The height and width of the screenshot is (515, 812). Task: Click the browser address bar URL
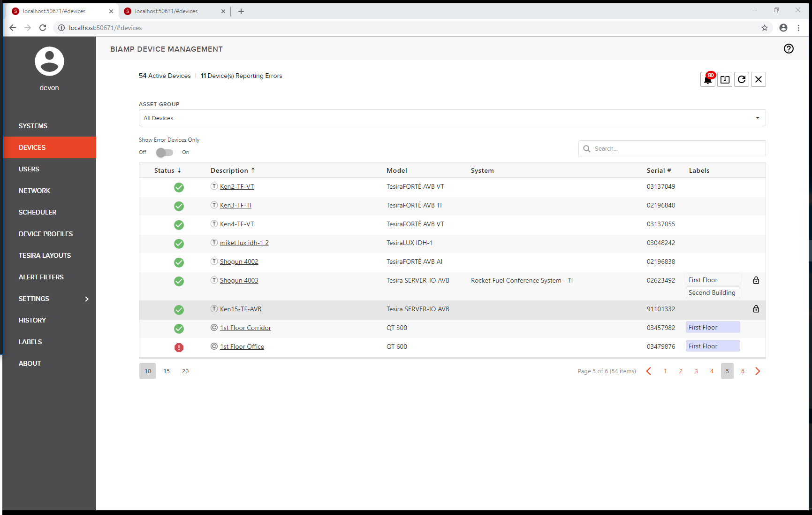(105, 28)
